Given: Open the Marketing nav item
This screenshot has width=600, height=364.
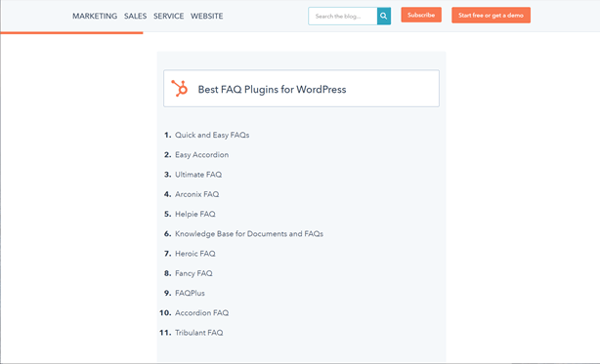Looking at the screenshot, I should point(95,16).
